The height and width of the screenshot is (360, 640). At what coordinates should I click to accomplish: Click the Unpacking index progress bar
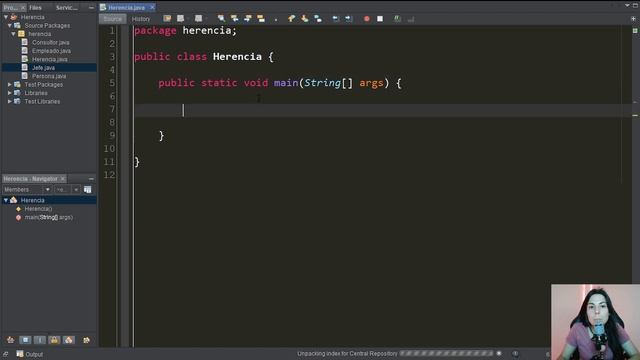447,353
